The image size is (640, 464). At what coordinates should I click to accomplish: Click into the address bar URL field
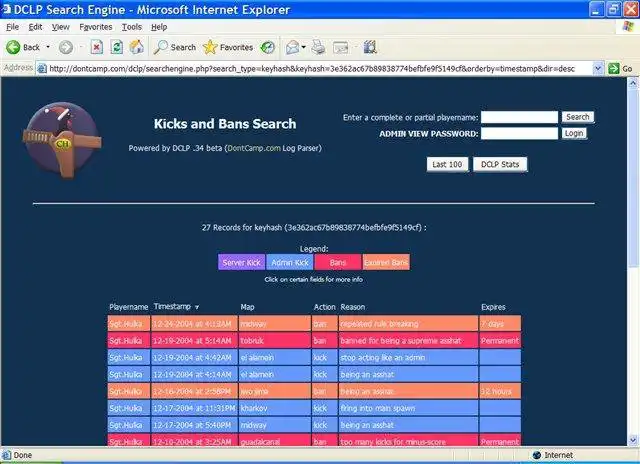point(312,69)
